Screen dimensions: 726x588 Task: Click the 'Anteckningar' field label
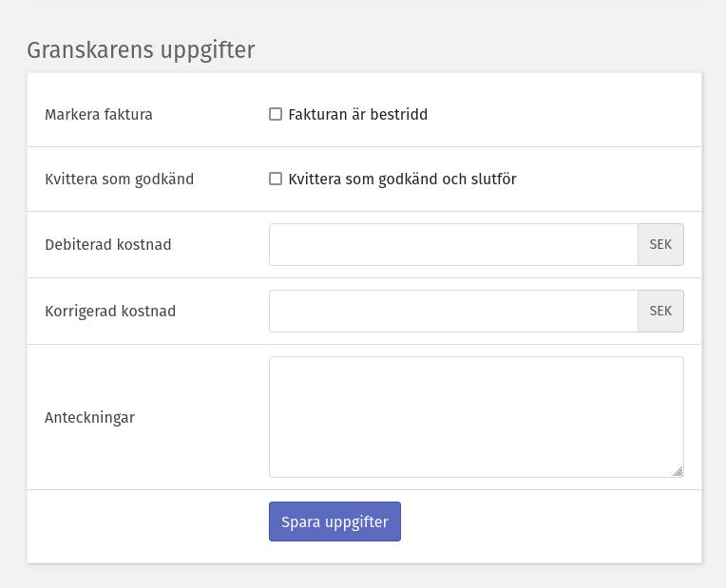click(89, 417)
